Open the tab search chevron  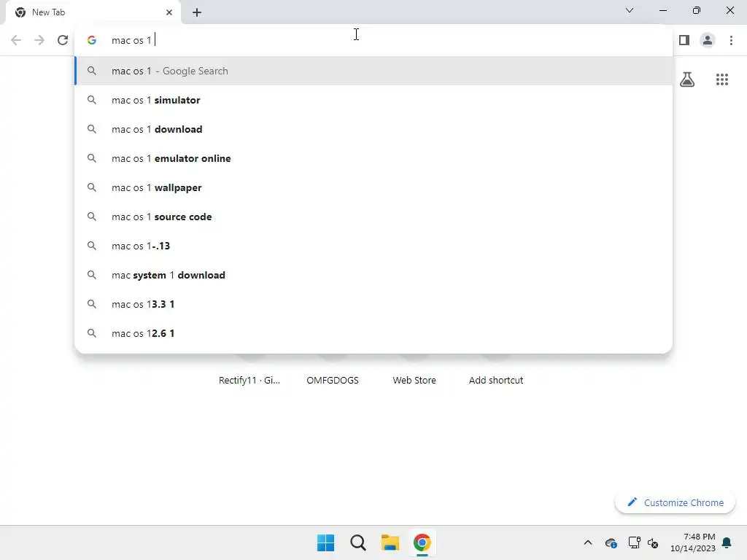pyautogui.click(x=630, y=10)
